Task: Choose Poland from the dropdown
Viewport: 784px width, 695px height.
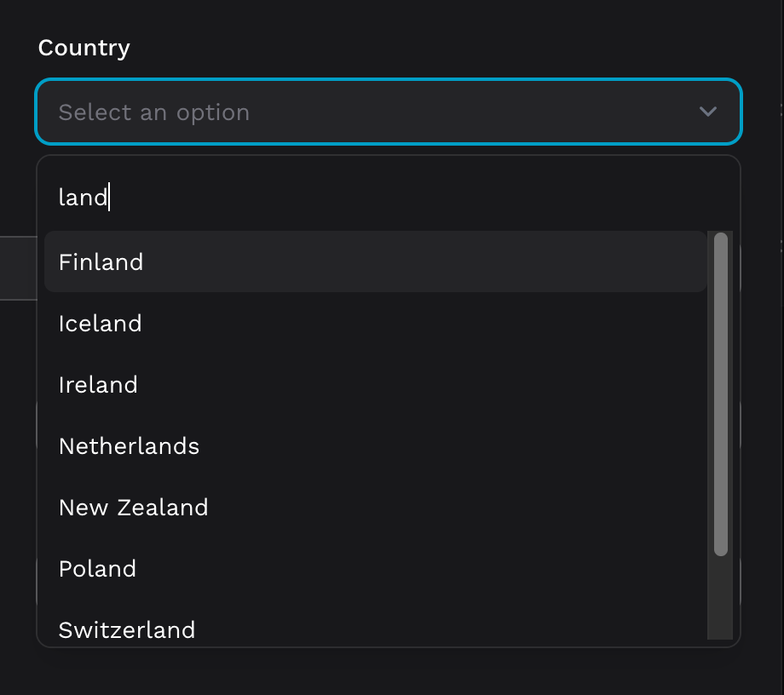Action: pos(96,568)
